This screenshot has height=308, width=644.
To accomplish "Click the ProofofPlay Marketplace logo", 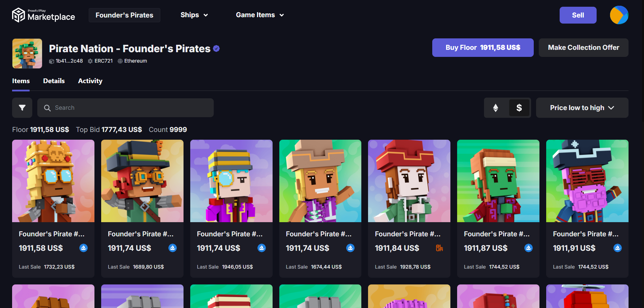I will pyautogui.click(x=43, y=15).
